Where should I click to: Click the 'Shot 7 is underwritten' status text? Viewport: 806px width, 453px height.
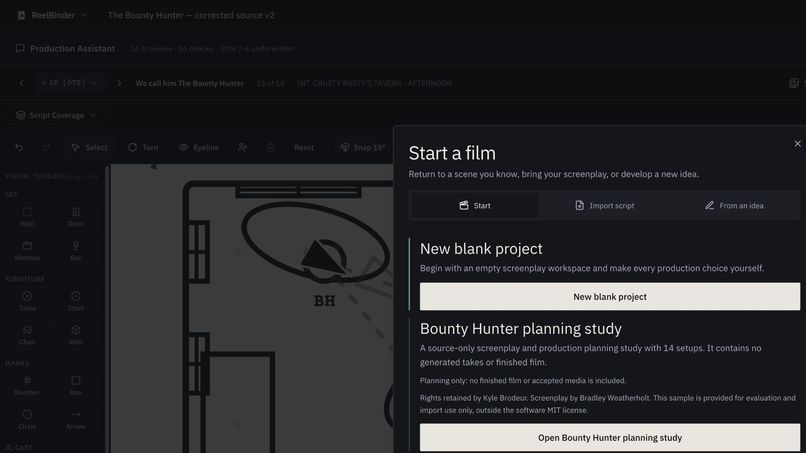[x=258, y=49]
